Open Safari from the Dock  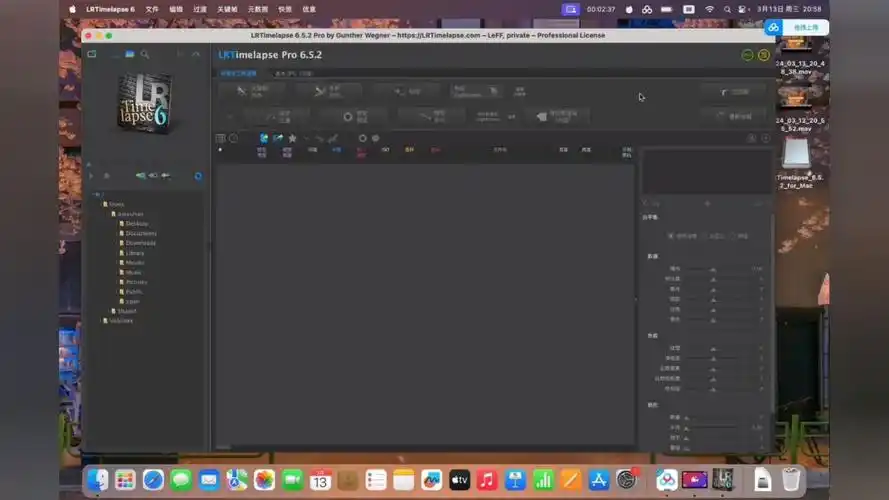pos(153,480)
